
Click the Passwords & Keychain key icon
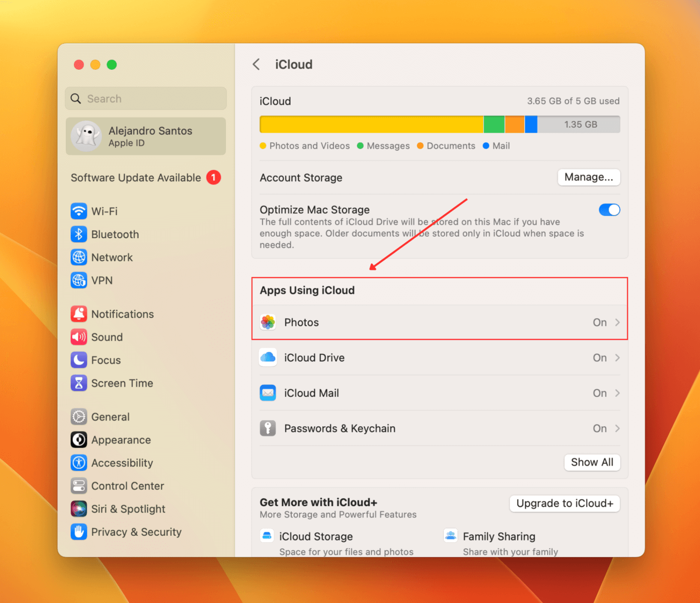[268, 428]
